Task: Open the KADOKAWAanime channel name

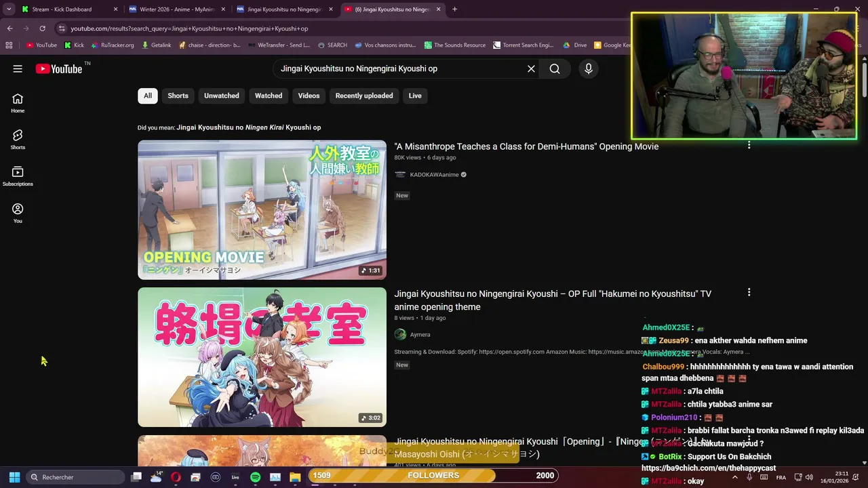Action: click(x=434, y=175)
